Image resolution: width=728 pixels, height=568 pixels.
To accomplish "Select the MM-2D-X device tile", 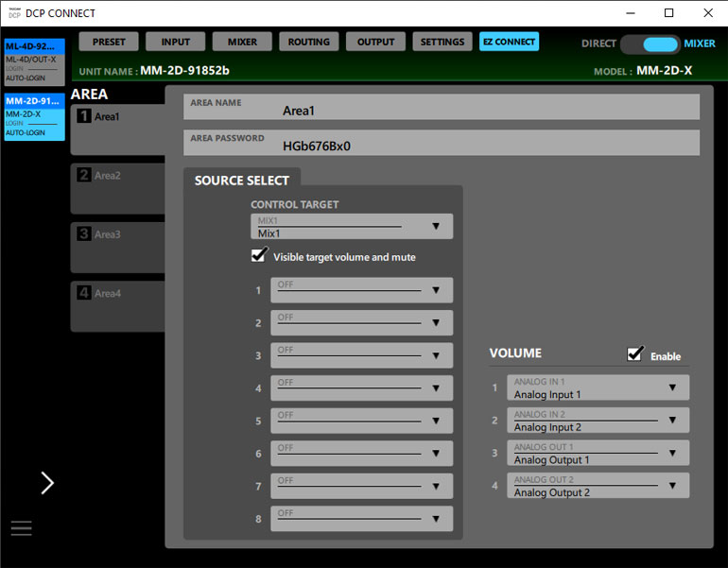I will (34, 117).
